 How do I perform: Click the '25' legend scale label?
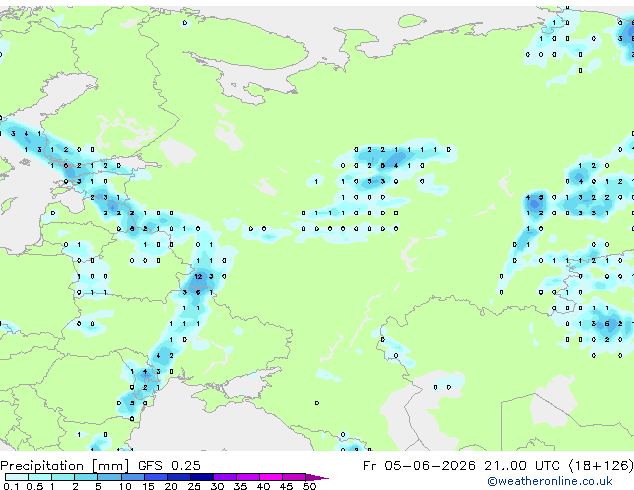tap(194, 486)
